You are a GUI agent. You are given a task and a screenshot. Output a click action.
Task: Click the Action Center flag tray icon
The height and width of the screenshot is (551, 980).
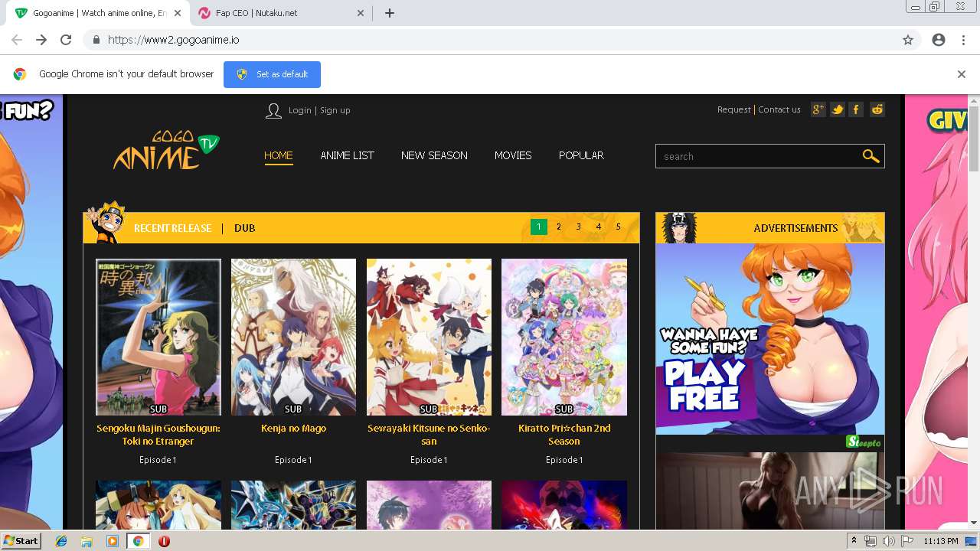click(906, 541)
